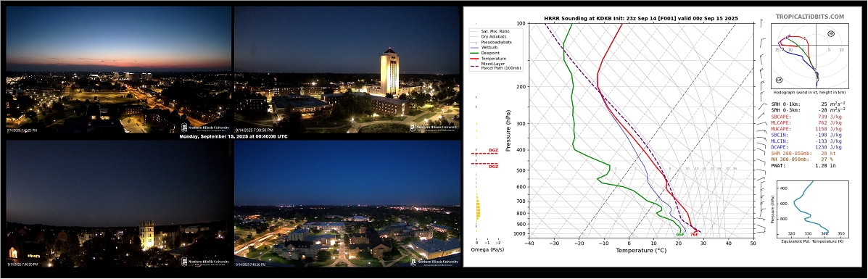Click the hodograph caption text
This screenshot has height=279, width=868.
(x=810, y=93)
